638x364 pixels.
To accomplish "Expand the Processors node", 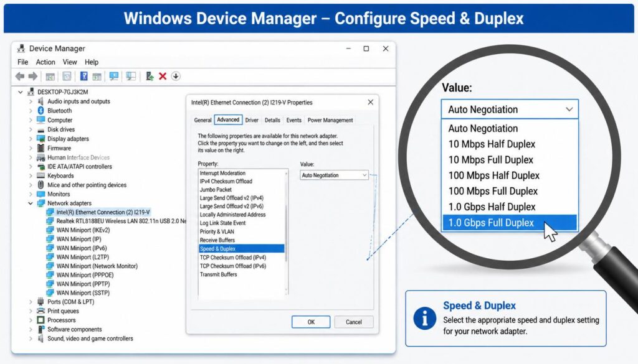I will pos(31,320).
